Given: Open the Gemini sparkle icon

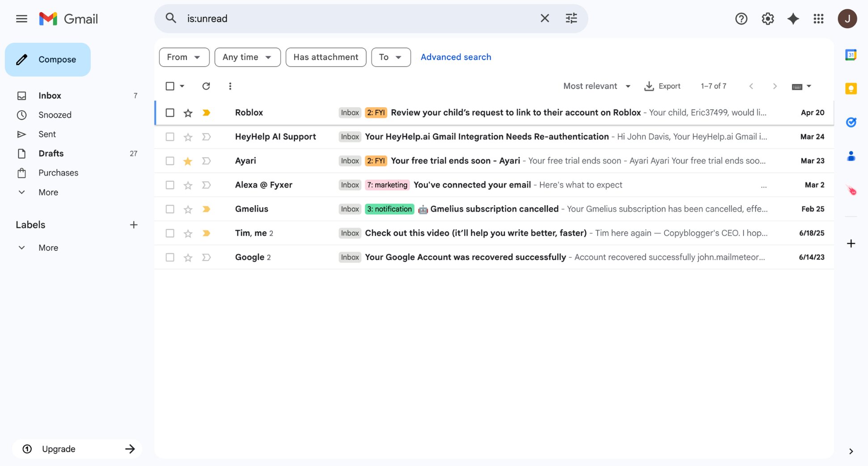Looking at the screenshot, I should (x=793, y=19).
